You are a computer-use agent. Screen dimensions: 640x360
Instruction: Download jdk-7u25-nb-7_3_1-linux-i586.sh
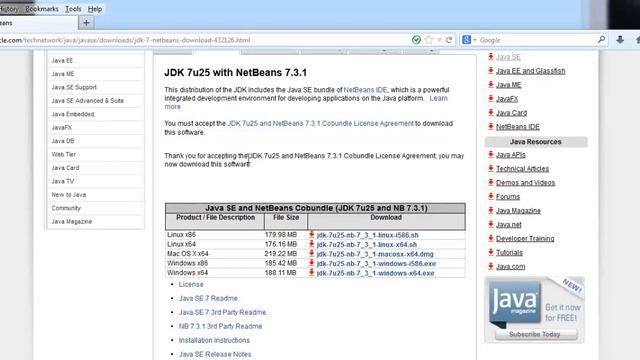(x=367, y=235)
